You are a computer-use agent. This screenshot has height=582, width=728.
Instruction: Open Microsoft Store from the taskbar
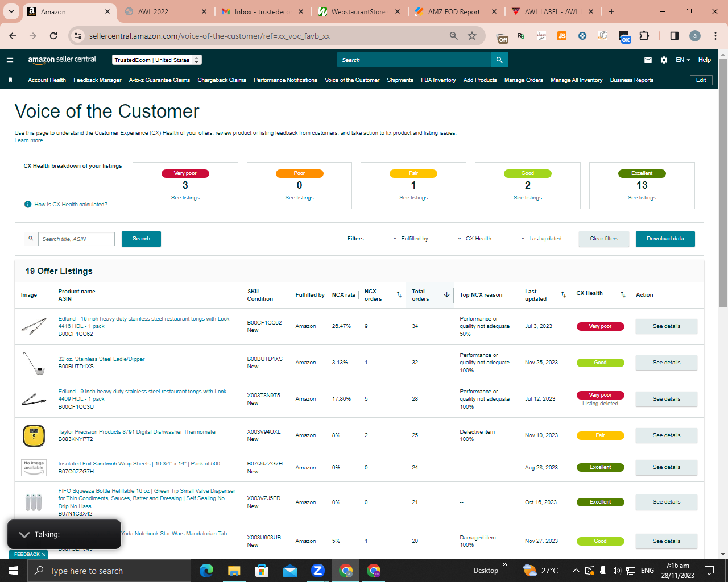262,571
